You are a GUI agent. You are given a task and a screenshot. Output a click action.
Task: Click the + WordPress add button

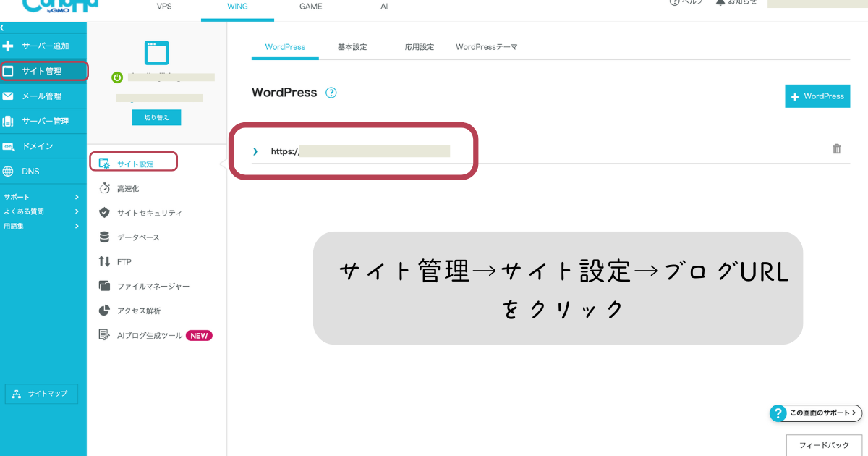pos(817,96)
